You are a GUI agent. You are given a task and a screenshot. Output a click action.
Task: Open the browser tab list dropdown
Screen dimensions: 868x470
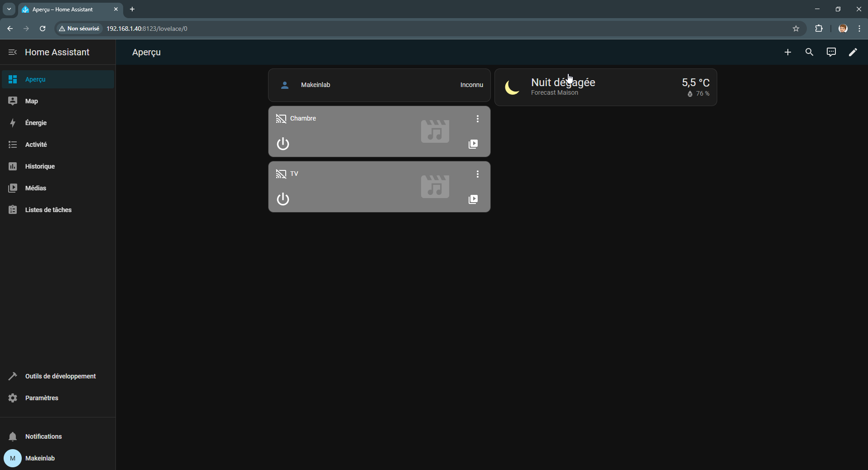[9, 9]
